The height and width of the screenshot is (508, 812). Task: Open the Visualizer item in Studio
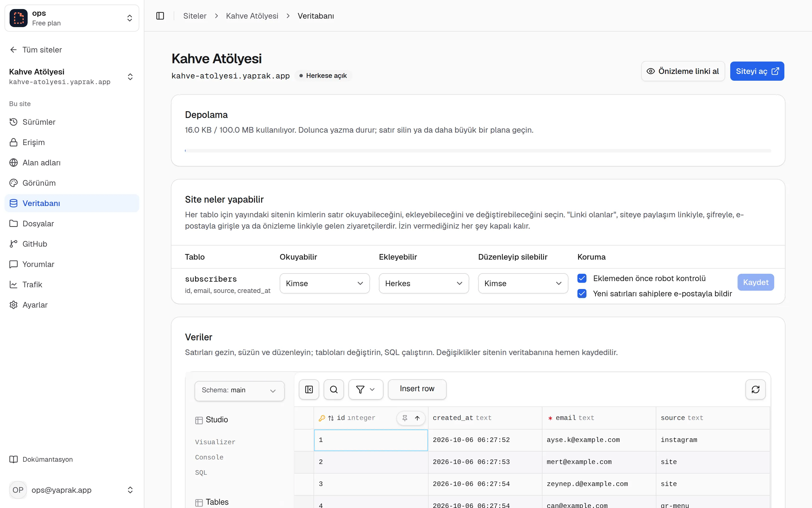(215, 442)
